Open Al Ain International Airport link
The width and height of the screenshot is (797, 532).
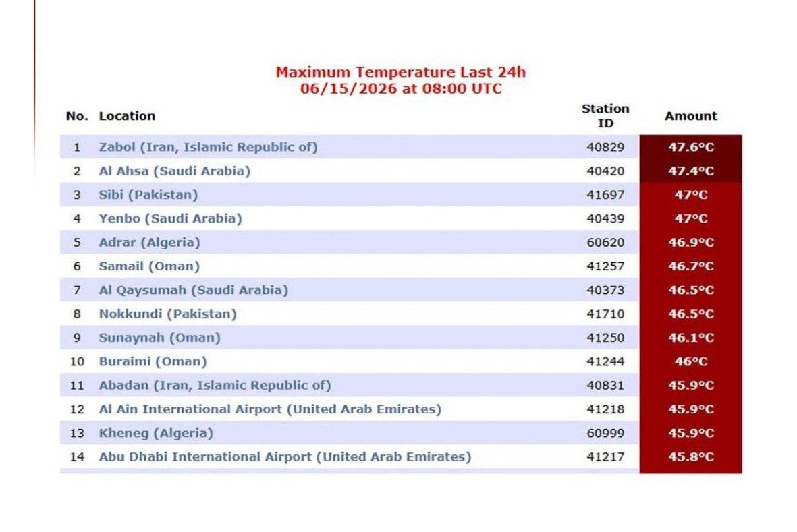[x=270, y=410]
